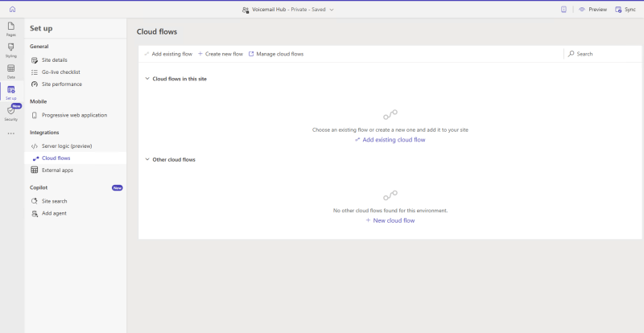Open the Go-live checklist item
644x333 pixels.
60,72
